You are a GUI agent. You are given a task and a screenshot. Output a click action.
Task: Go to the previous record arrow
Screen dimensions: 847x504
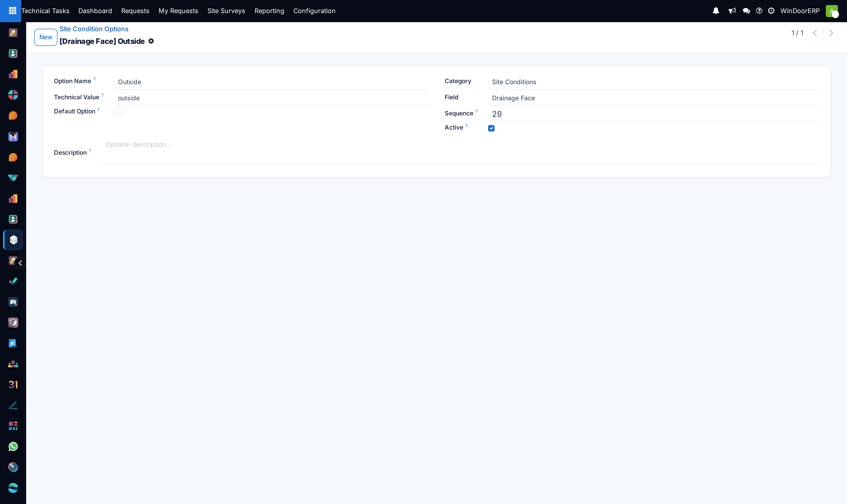coord(815,33)
